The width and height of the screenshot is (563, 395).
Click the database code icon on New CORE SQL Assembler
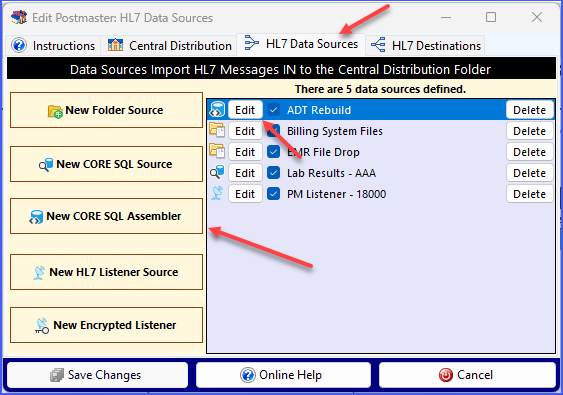pyautogui.click(x=36, y=217)
